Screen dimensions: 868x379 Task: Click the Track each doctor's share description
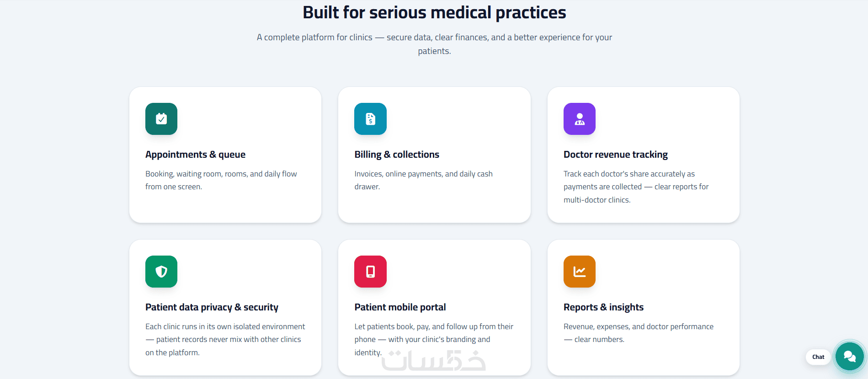pyautogui.click(x=636, y=187)
